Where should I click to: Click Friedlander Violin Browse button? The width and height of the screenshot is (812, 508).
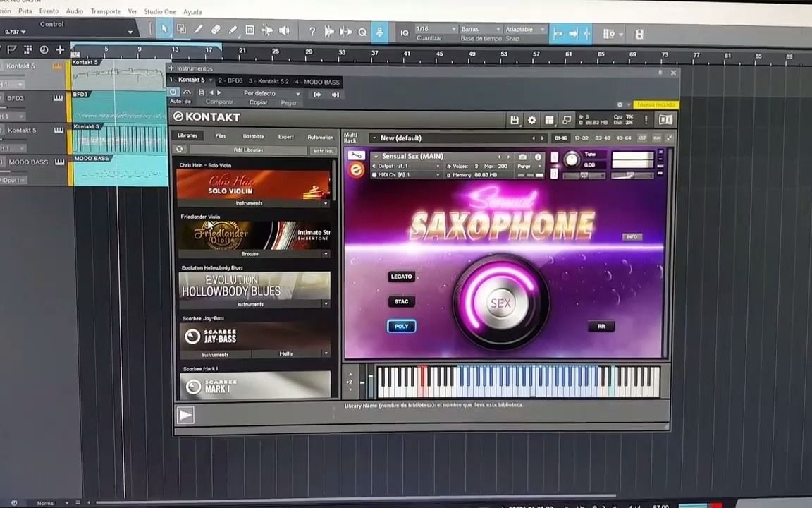(250, 254)
